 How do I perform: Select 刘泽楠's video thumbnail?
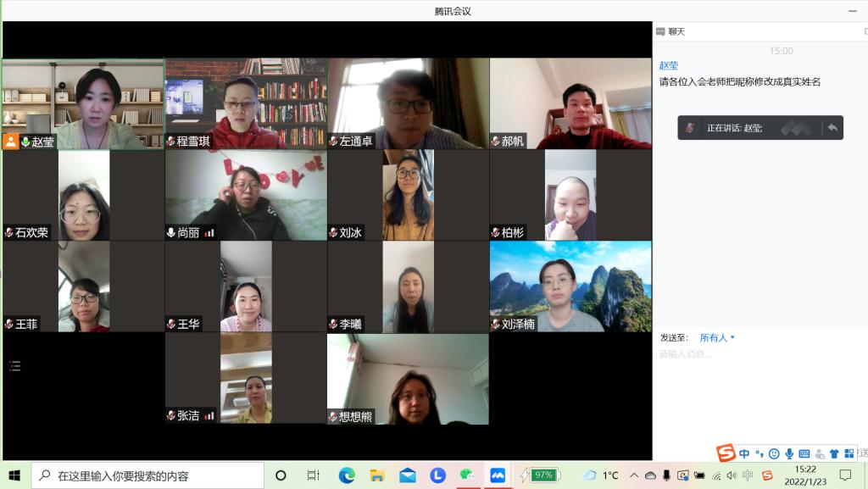tap(570, 286)
